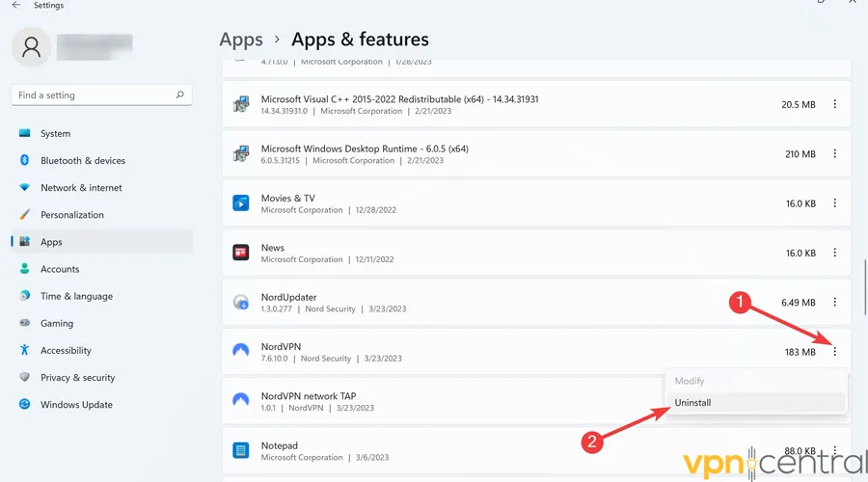Click the Accessibility figure icon

(x=24, y=350)
